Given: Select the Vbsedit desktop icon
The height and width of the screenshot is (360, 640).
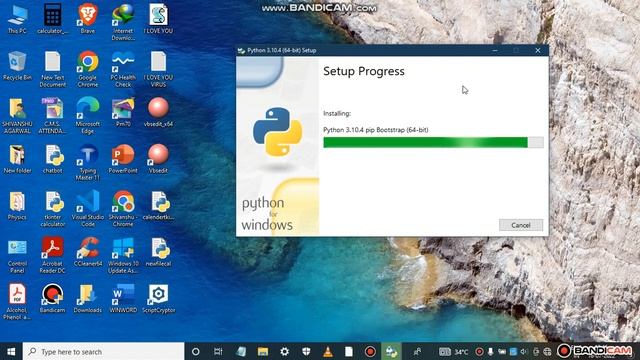Looking at the screenshot, I should 158,159.
